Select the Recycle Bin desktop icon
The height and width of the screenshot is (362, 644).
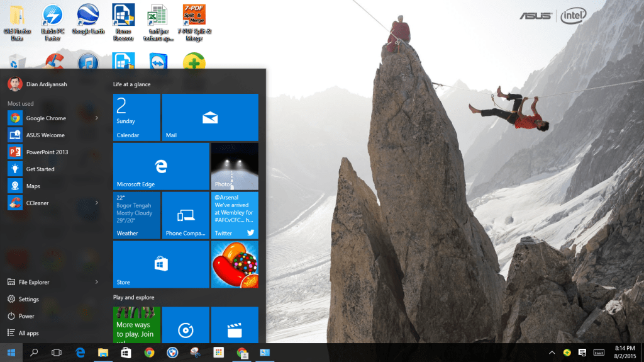[x=17, y=62]
